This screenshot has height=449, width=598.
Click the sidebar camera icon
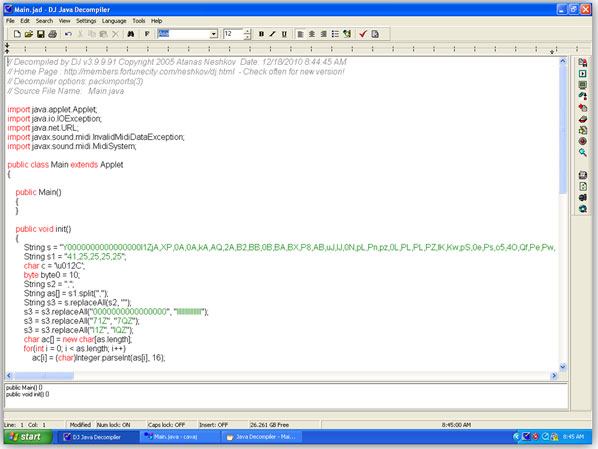tap(582, 197)
